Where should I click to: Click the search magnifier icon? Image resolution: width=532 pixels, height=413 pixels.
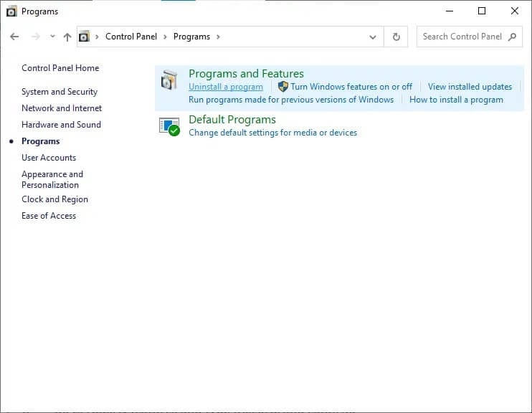(513, 37)
